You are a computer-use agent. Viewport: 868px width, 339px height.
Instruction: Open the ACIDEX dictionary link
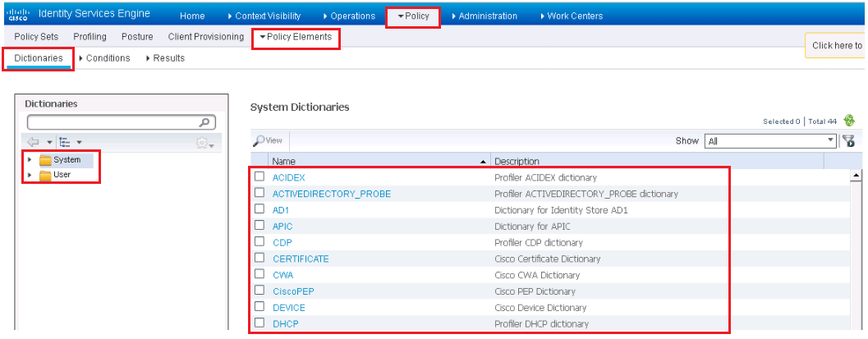coord(289,177)
